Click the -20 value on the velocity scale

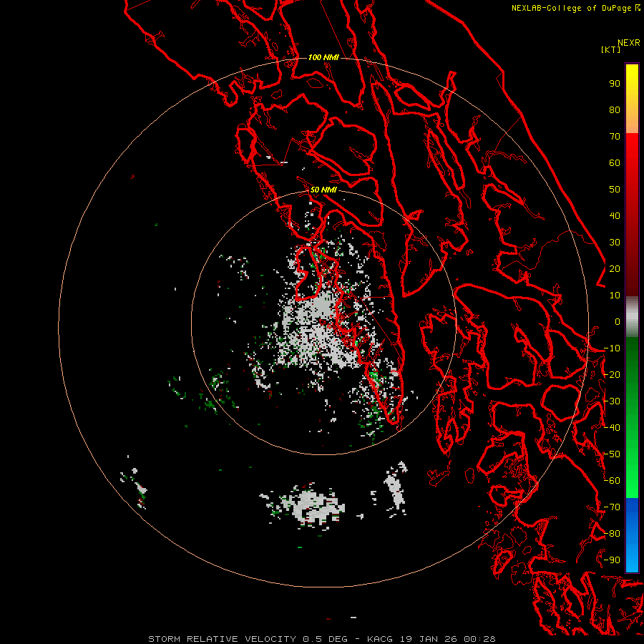pos(613,374)
